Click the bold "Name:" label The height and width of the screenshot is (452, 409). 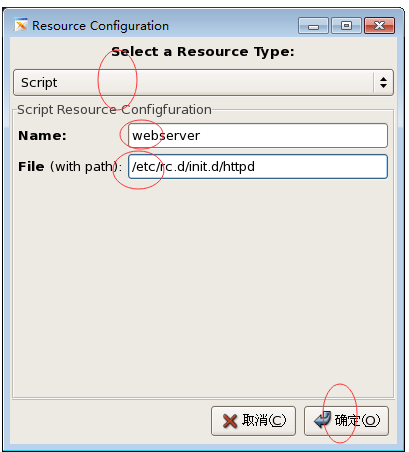coord(42,136)
